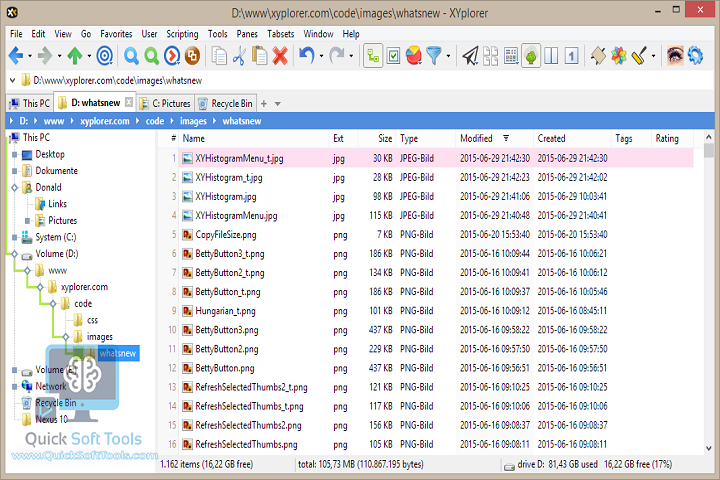Click the blue Find Files magnifier
Screen dimensions: 720x480
[131, 56]
